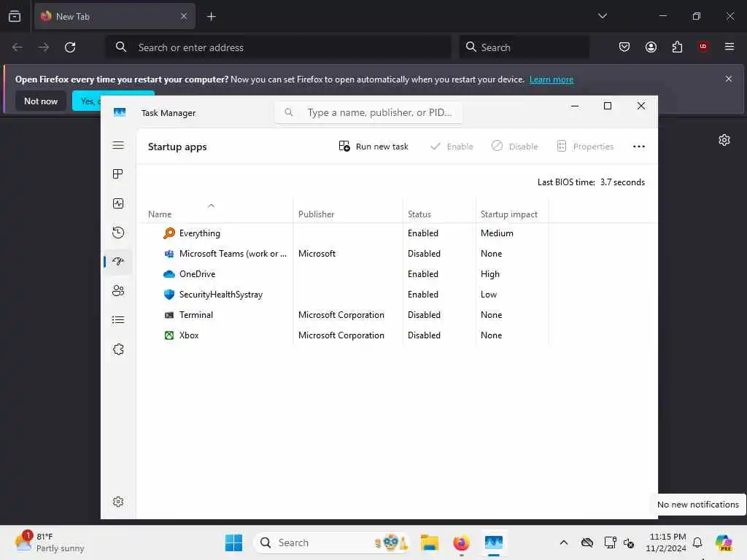This screenshot has height=560, width=747.
Task: Click the Enable toolbar button
Action: tap(452, 146)
